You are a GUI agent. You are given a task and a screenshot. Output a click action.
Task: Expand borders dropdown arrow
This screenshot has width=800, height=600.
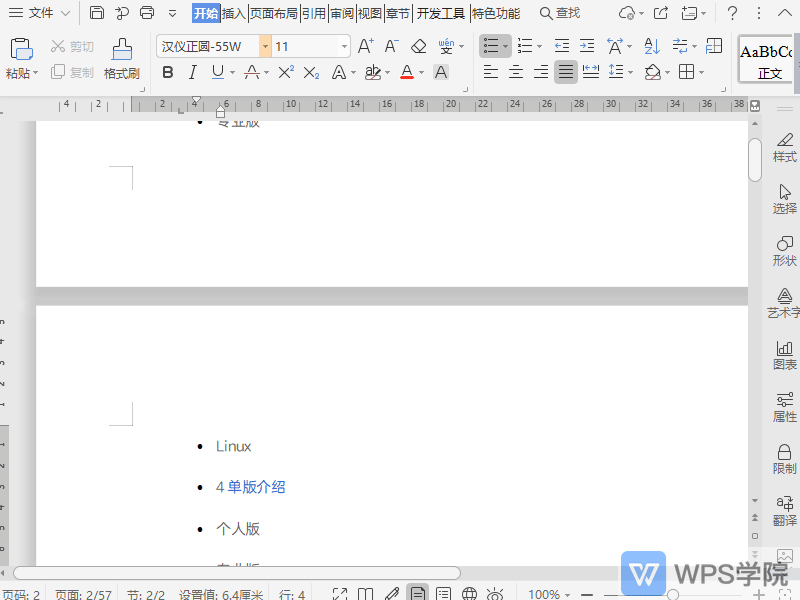[702, 73]
